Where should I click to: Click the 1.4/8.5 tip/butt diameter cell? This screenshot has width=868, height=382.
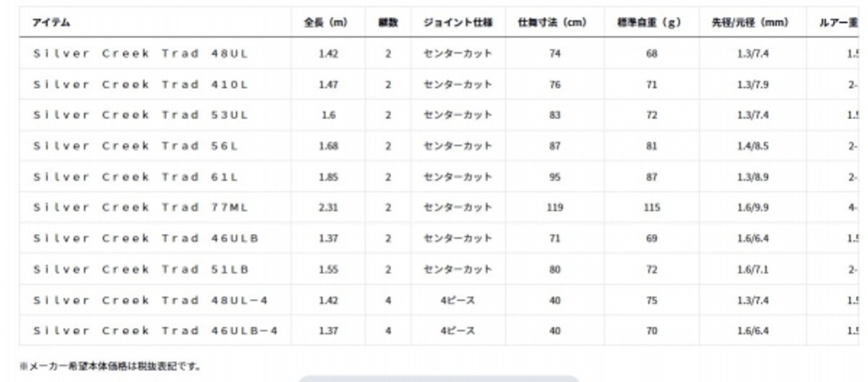point(753,146)
